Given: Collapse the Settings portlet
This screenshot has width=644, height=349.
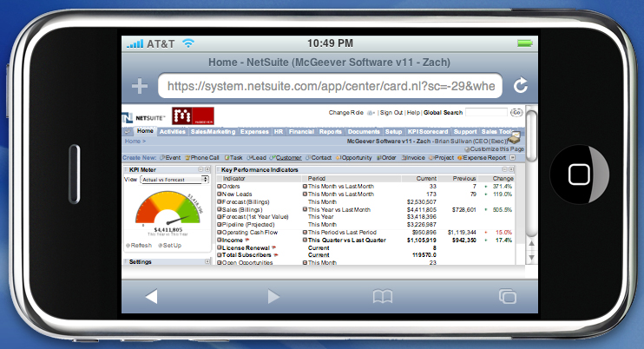Looking at the screenshot, I should tap(207, 261).
